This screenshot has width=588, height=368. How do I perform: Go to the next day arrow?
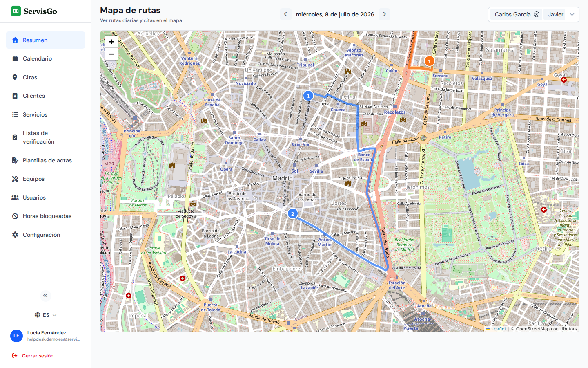[x=384, y=14]
